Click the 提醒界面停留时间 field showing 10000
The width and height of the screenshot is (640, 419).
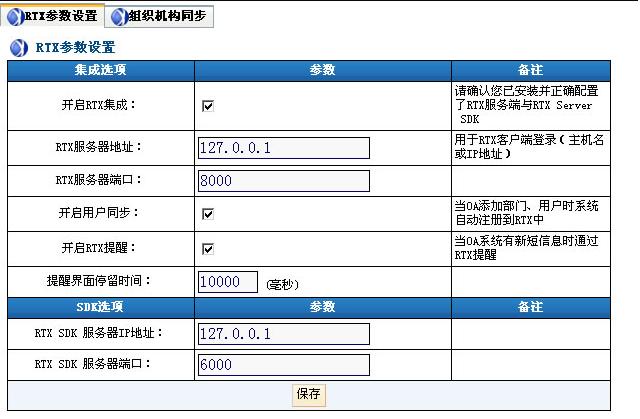point(228,283)
